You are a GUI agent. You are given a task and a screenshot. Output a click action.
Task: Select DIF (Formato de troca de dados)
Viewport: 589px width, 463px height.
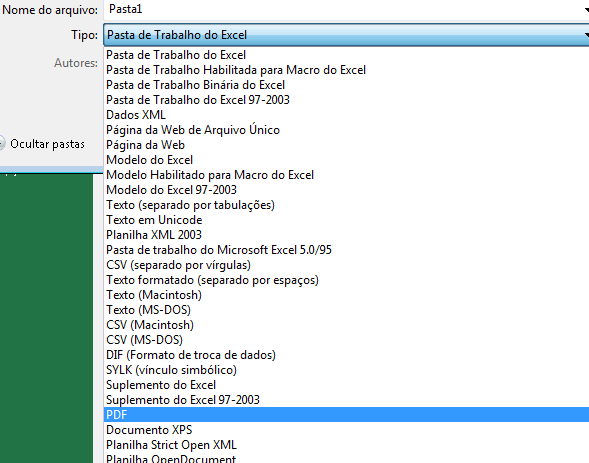346,355
